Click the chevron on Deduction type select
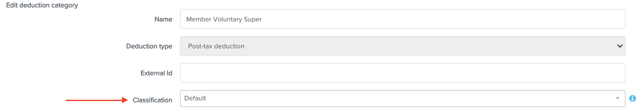 (620, 46)
